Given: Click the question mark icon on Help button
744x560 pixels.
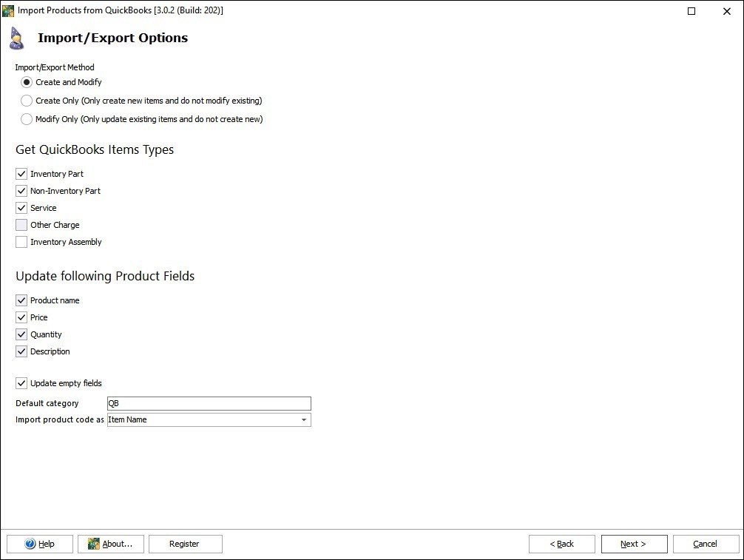Looking at the screenshot, I should 28,544.
